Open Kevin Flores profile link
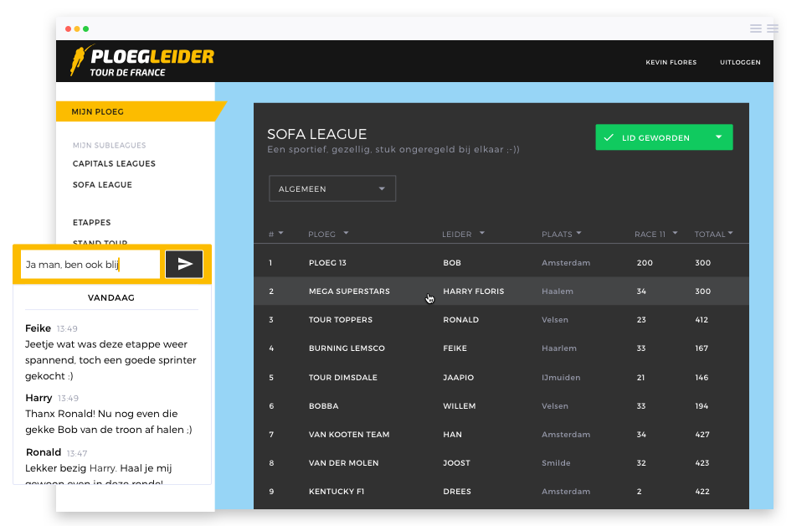 671,62
